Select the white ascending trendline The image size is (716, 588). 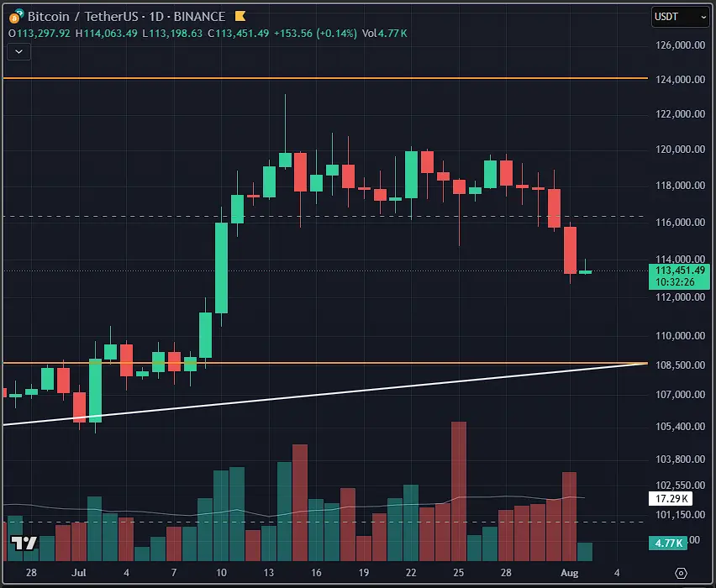[x=325, y=395]
